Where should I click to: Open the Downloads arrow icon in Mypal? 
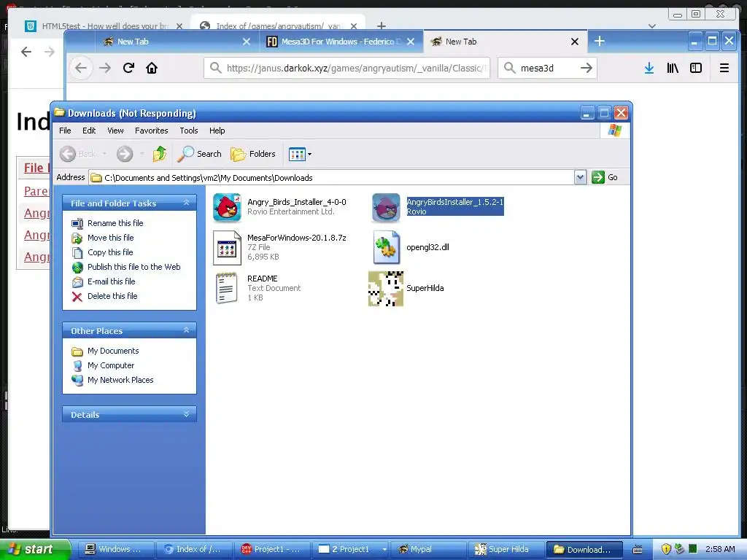649,68
